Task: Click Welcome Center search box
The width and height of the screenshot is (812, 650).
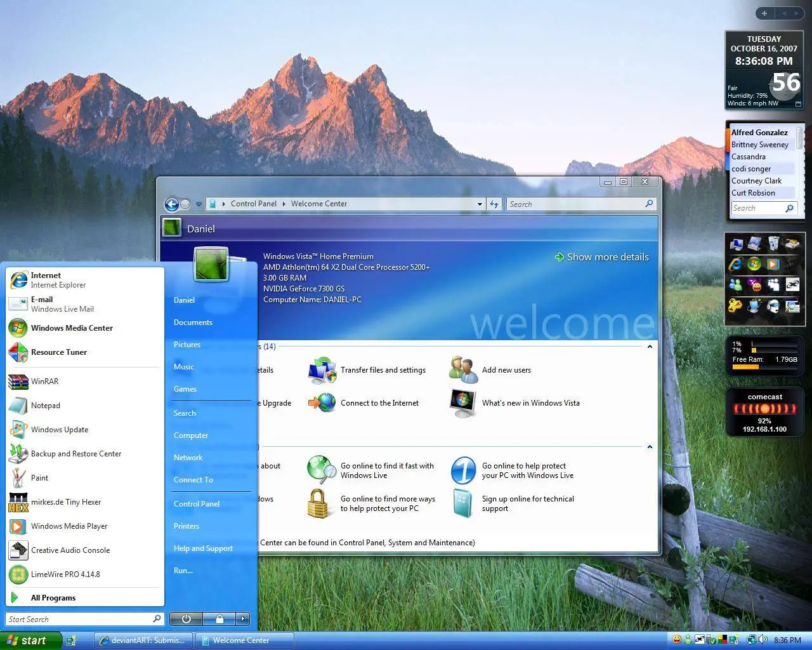Action: point(581,204)
